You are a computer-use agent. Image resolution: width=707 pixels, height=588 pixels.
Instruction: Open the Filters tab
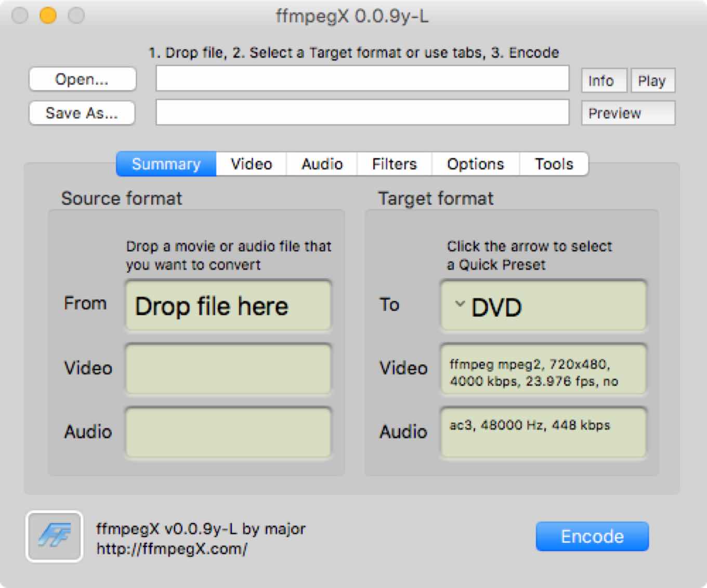[x=394, y=164]
